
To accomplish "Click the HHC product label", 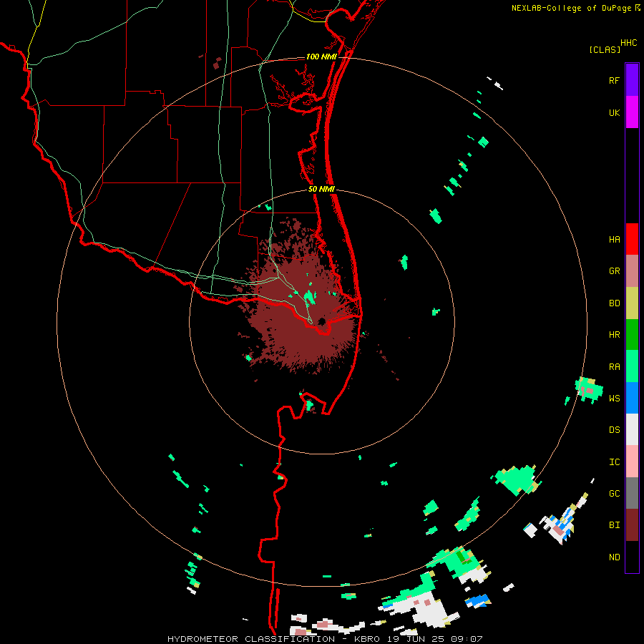I will [628, 43].
